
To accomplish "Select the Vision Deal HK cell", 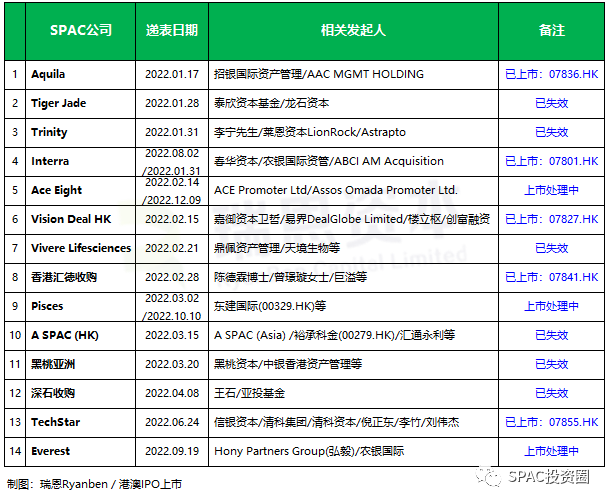I will tap(80, 219).
